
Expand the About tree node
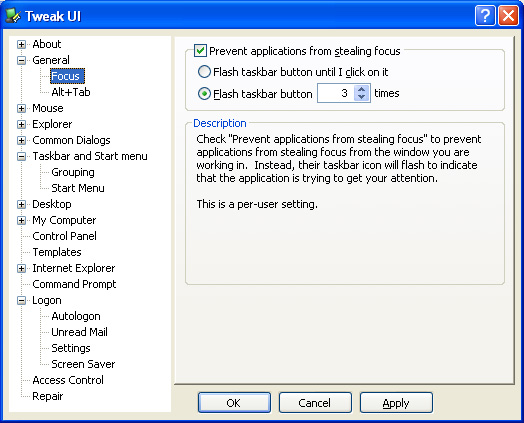pos(21,44)
